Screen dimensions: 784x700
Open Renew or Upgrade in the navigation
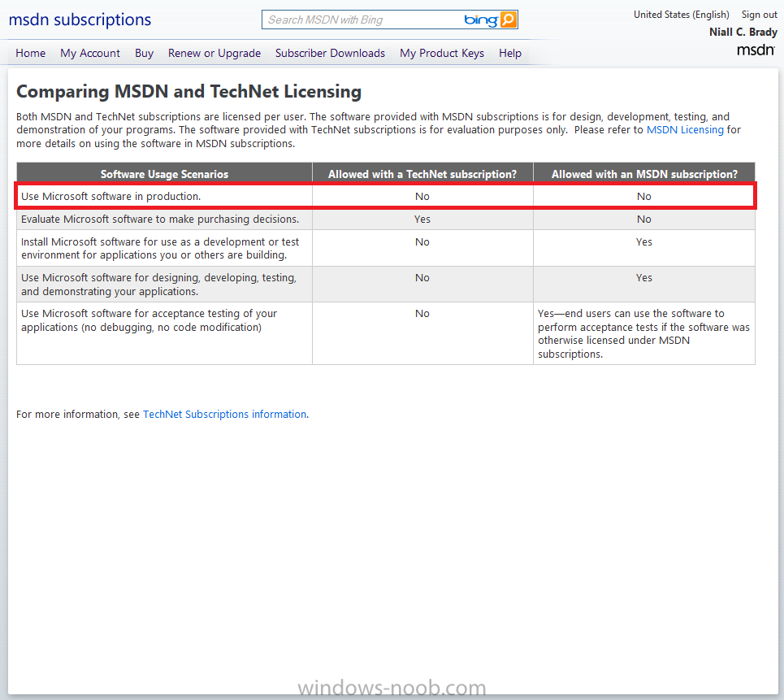214,53
